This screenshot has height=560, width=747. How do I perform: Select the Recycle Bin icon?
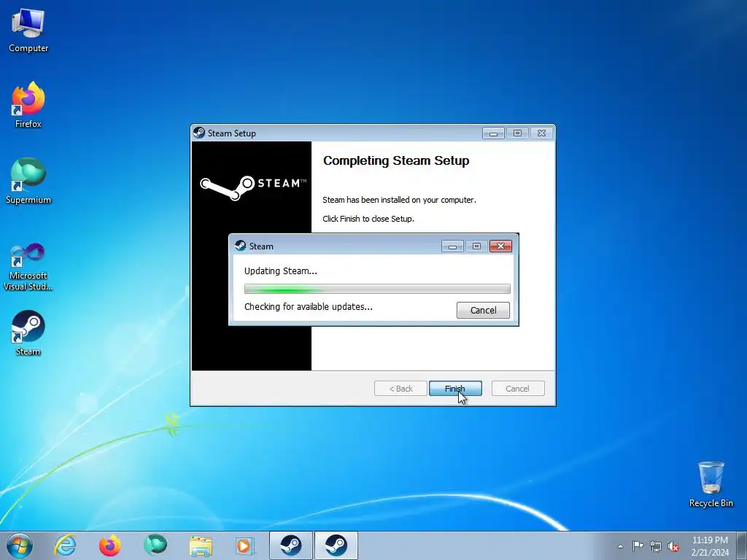point(711,484)
